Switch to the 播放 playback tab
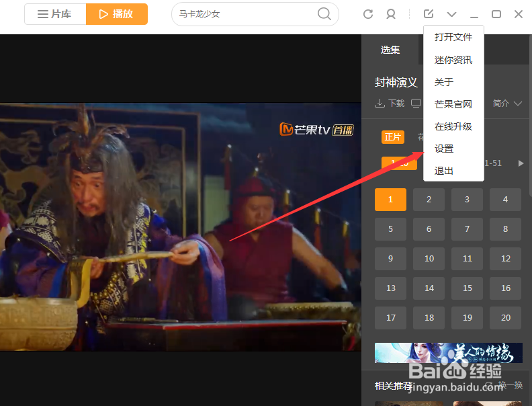The height and width of the screenshot is (406, 532). coord(117,14)
